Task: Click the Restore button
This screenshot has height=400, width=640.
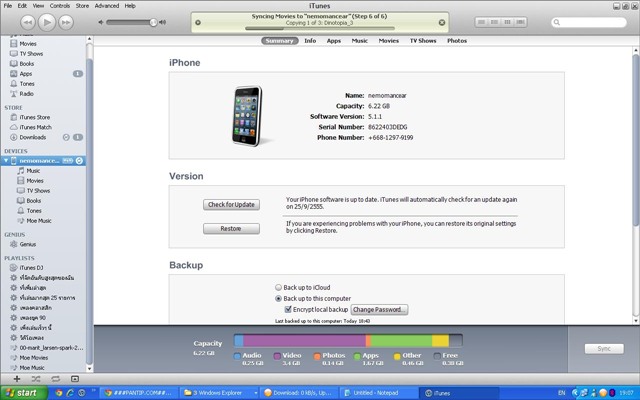Action: click(x=231, y=229)
